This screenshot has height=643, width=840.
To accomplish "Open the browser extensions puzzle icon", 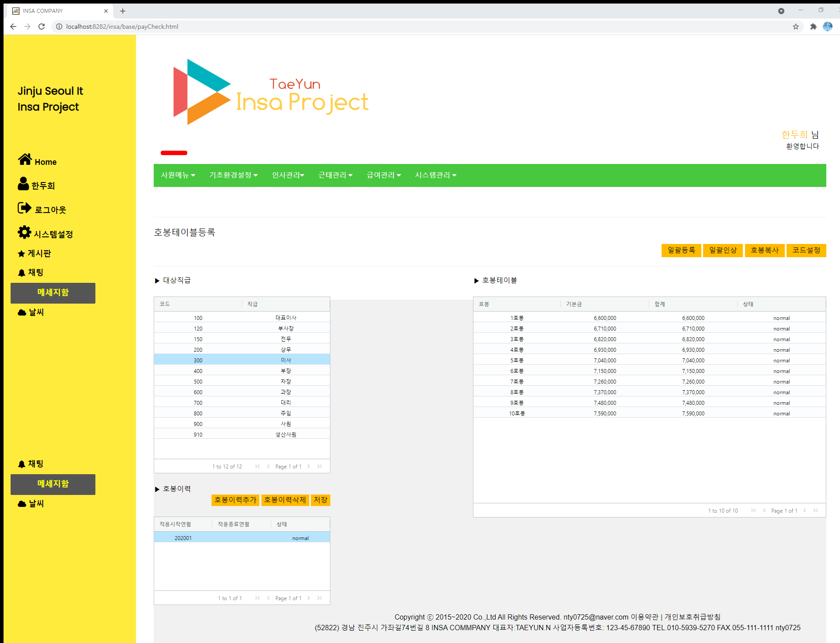I will pos(814,27).
